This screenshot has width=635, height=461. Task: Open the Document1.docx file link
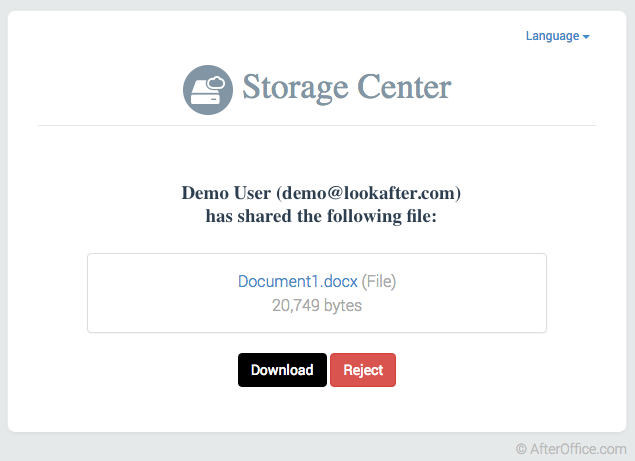pyautogui.click(x=297, y=282)
